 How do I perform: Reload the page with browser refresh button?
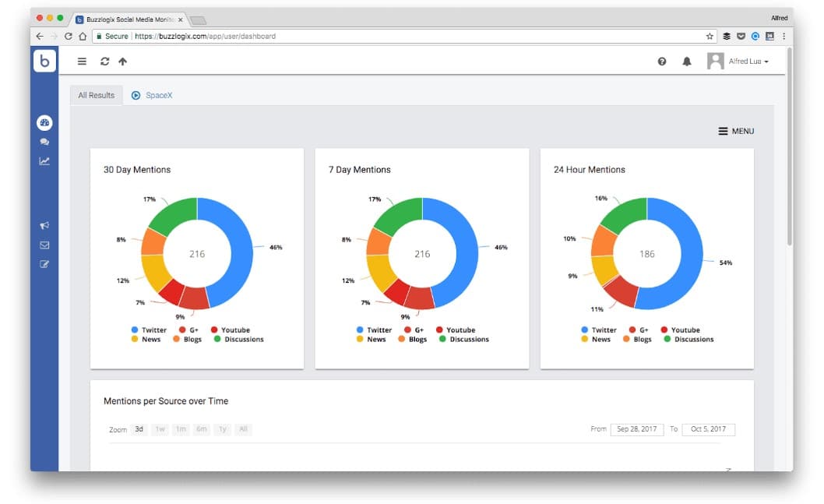[x=69, y=37]
